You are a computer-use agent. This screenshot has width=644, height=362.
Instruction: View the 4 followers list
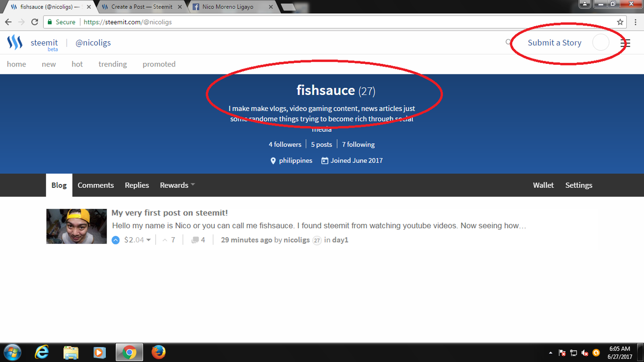(x=285, y=144)
